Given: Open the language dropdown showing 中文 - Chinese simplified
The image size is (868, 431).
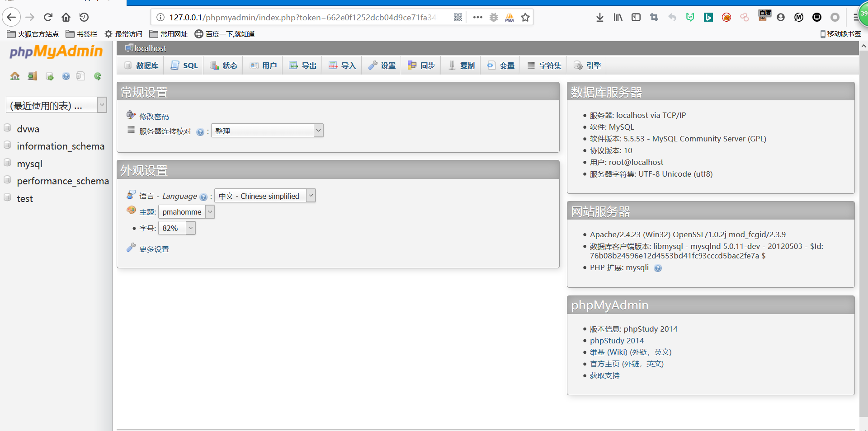Looking at the screenshot, I should (265, 196).
